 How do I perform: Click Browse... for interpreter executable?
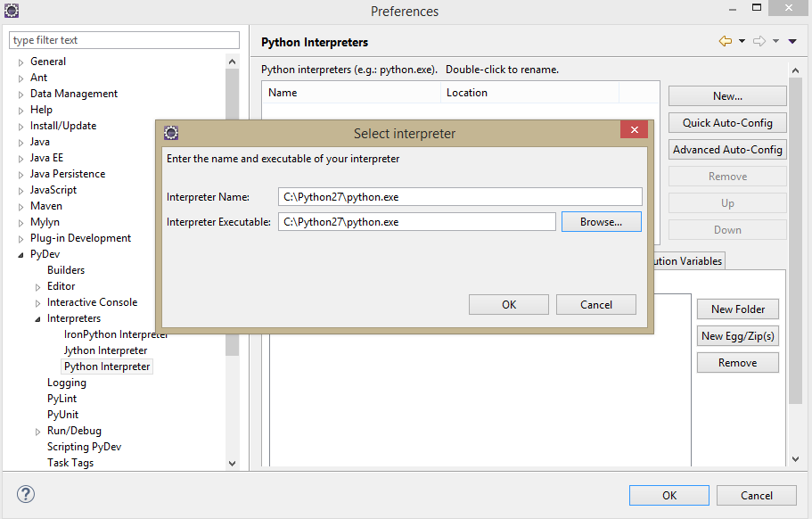pos(602,222)
